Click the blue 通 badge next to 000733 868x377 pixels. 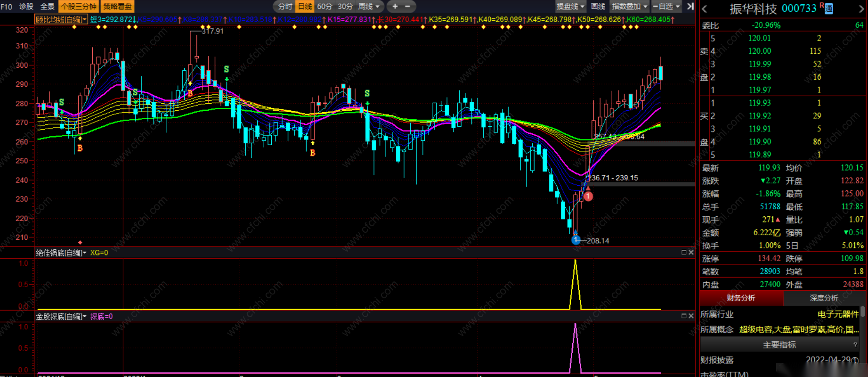pos(828,9)
